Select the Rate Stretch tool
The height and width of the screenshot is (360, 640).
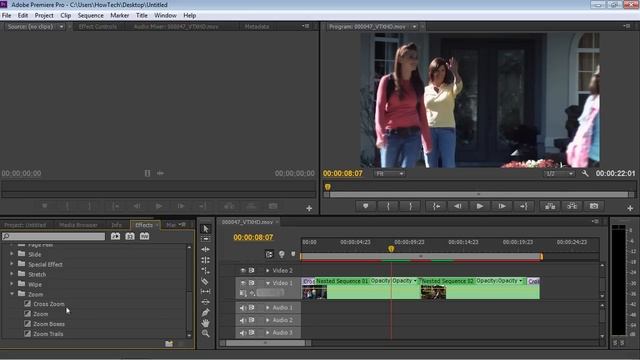[205, 271]
